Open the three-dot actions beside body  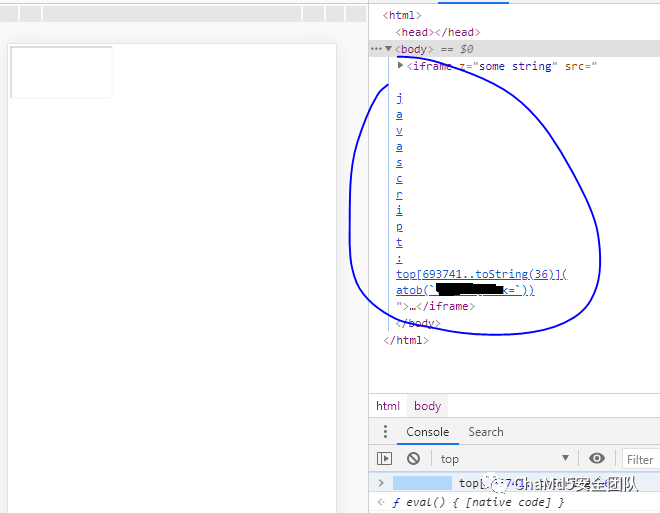click(376, 49)
